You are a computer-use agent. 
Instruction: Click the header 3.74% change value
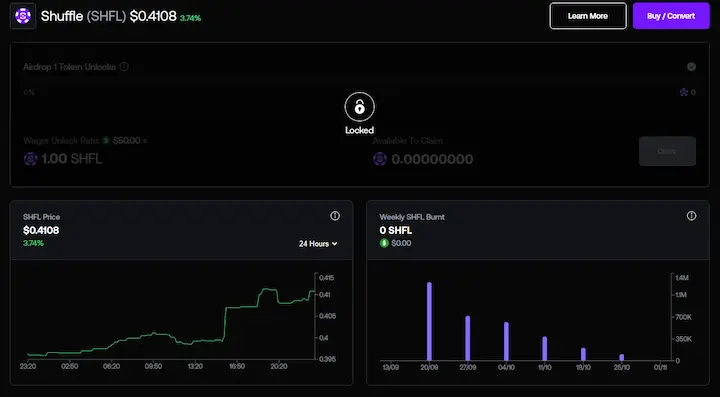(x=190, y=18)
